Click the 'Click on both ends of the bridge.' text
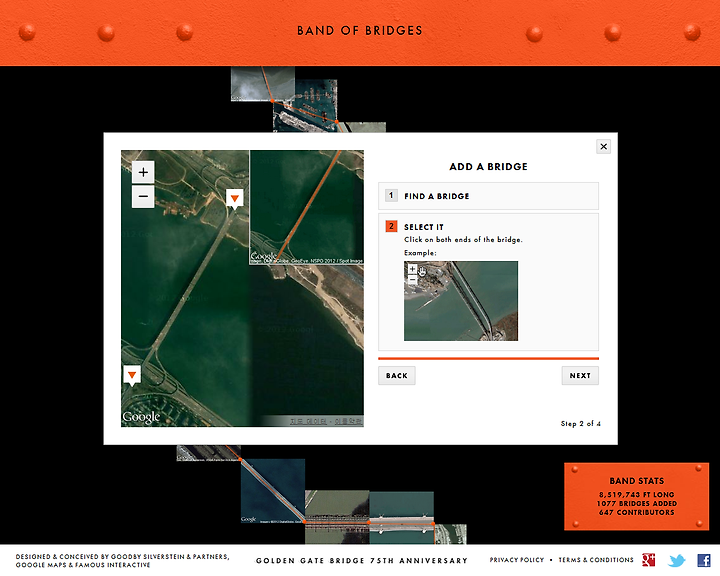This screenshot has width=720, height=576. [x=463, y=239]
